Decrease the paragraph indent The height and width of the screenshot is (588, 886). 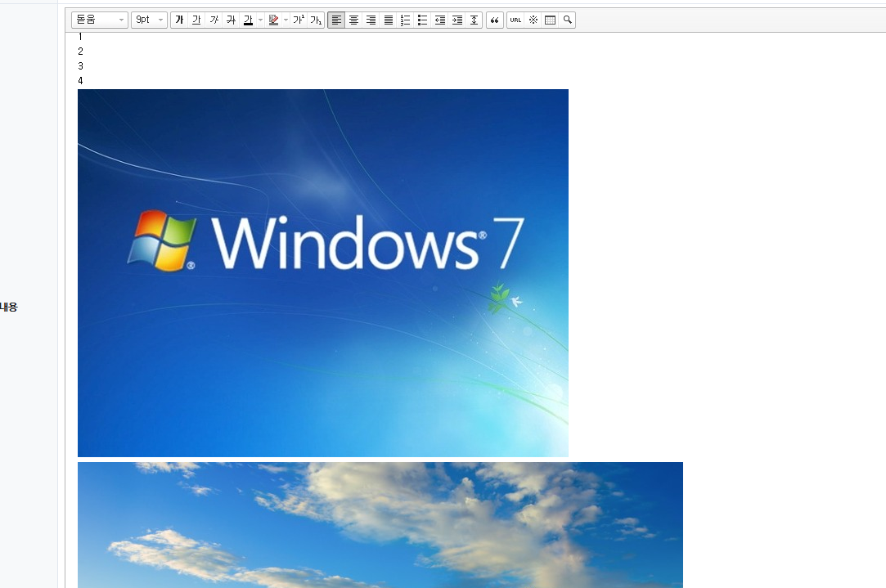439,20
